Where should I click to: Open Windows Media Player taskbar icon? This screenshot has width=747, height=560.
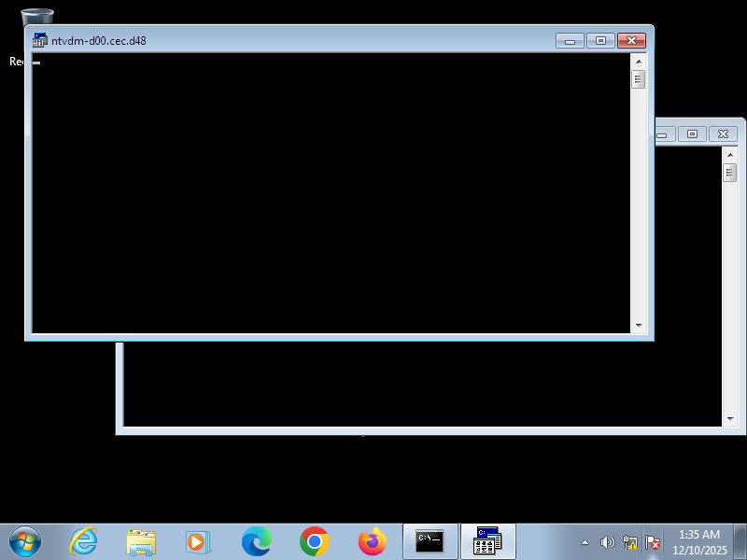pos(198,541)
